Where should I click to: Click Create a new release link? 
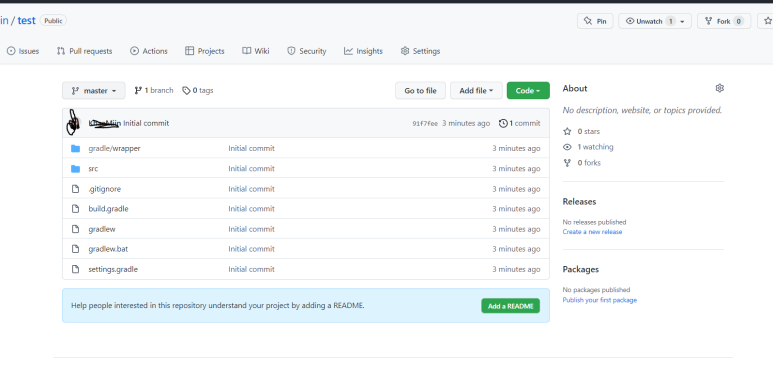(593, 232)
